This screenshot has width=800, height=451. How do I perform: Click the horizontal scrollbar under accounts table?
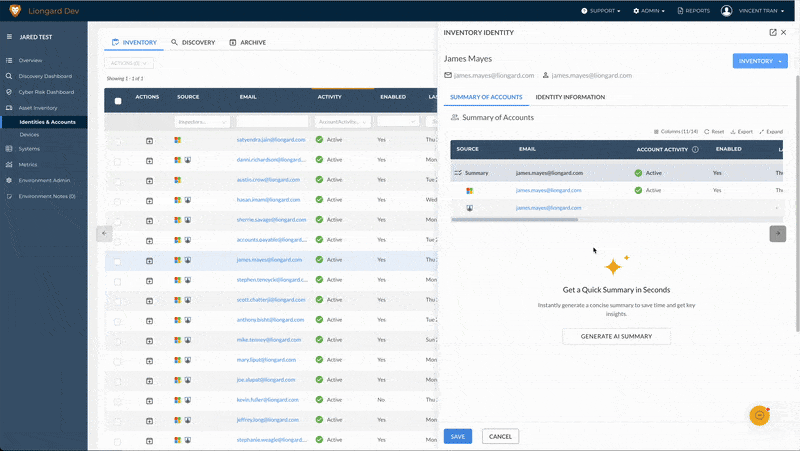tap(515, 220)
